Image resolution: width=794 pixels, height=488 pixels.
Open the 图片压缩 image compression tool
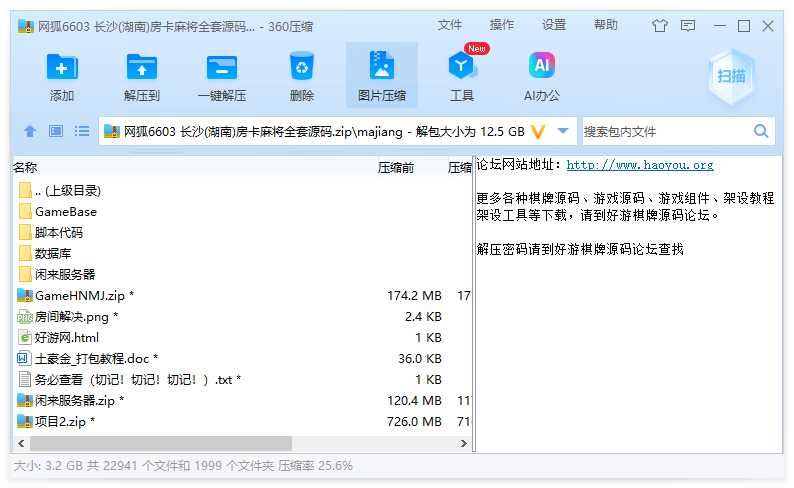pos(382,76)
